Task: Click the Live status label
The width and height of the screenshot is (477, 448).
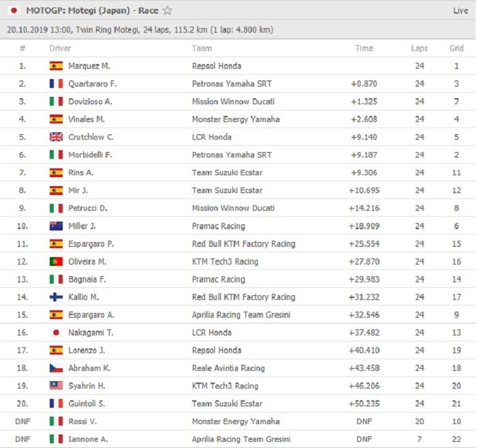Action: [x=460, y=11]
